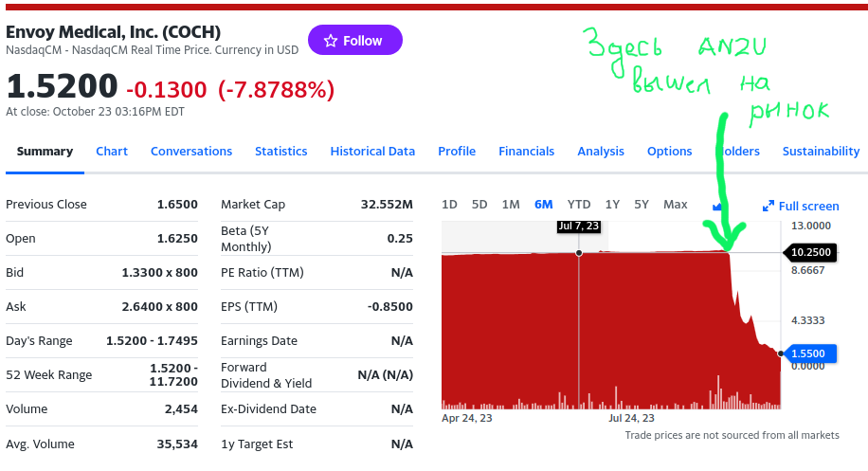This screenshot has width=868, height=471.
Task: Click the Ask value 2.6400 x 800
Action: [159, 307]
